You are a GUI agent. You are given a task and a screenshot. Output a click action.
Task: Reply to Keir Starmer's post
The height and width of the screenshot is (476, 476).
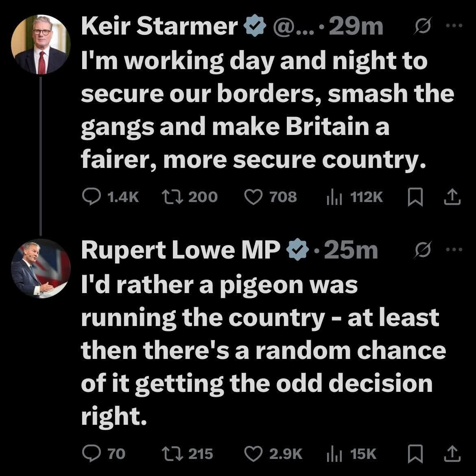pyautogui.click(x=90, y=197)
